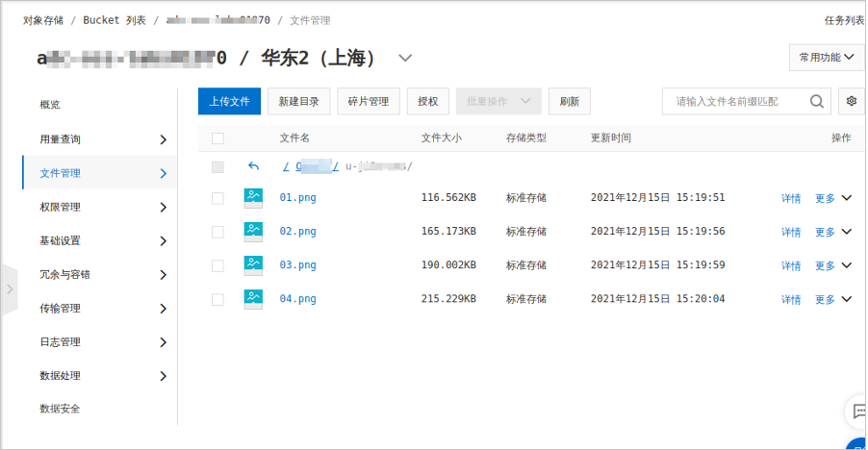
Task: Check the box next to 01.png
Action: click(x=217, y=198)
